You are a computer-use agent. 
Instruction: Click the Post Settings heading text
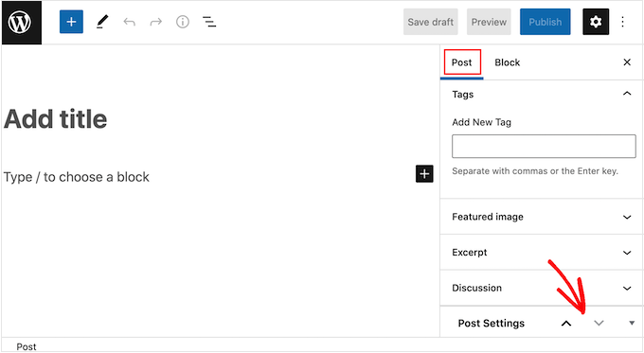tap(492, 324)
